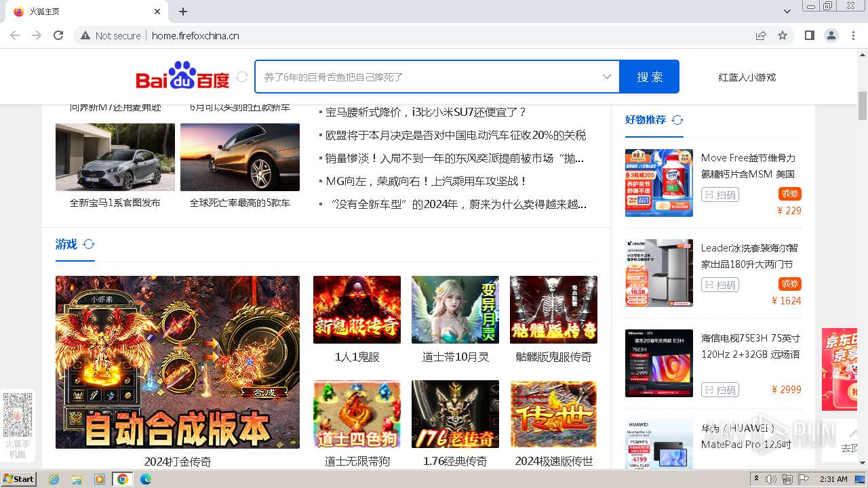Open the 1.76经典传奇 game thumbnail
The image size is (868, 488).
point(455,414)
